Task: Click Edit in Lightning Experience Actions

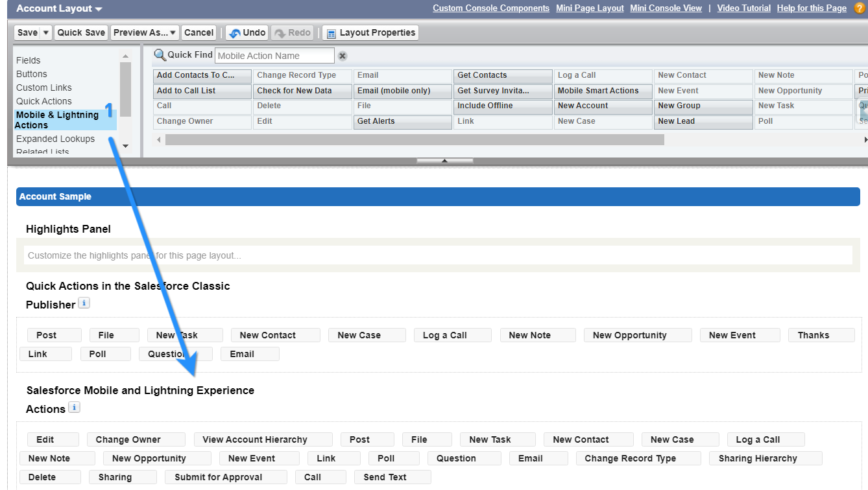Action: pos(53,439)
